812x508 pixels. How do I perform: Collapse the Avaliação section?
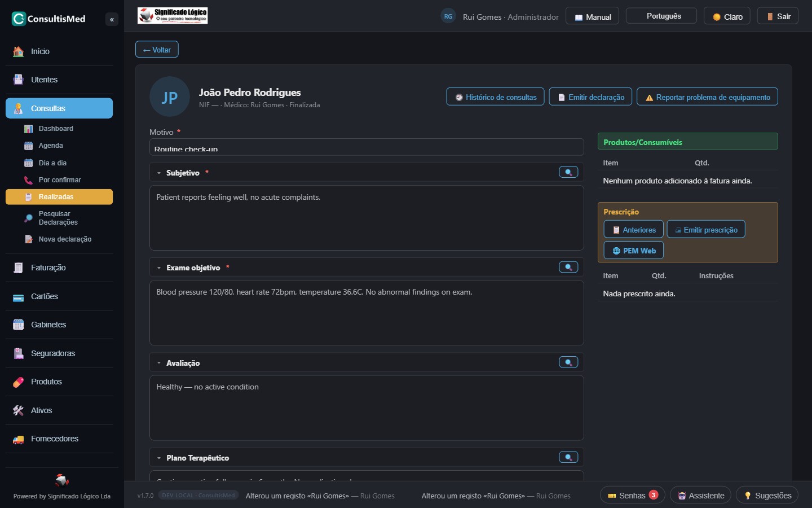(x=159, y=363)
